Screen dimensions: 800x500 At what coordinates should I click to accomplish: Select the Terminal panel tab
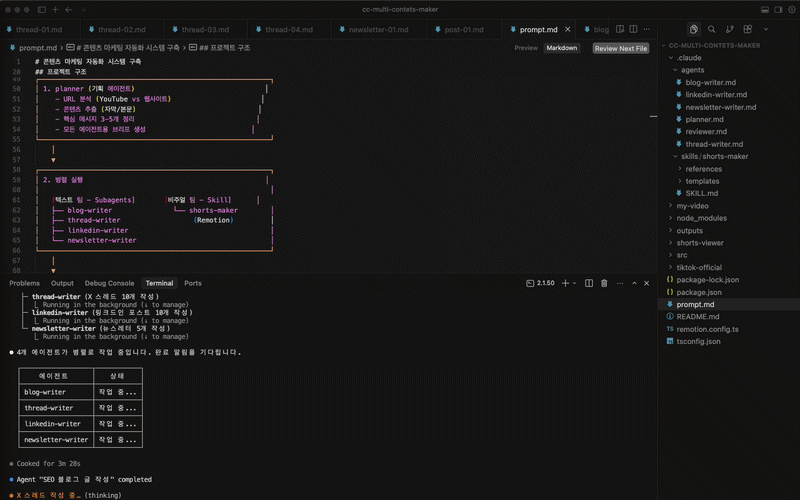pyautogui.click(x=159, y=283)
